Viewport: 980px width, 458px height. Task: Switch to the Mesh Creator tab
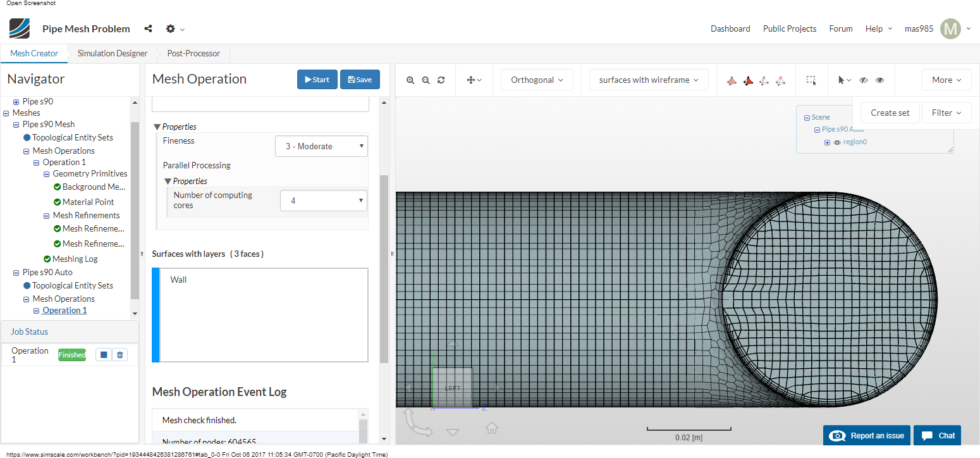(x=34, y=53)
